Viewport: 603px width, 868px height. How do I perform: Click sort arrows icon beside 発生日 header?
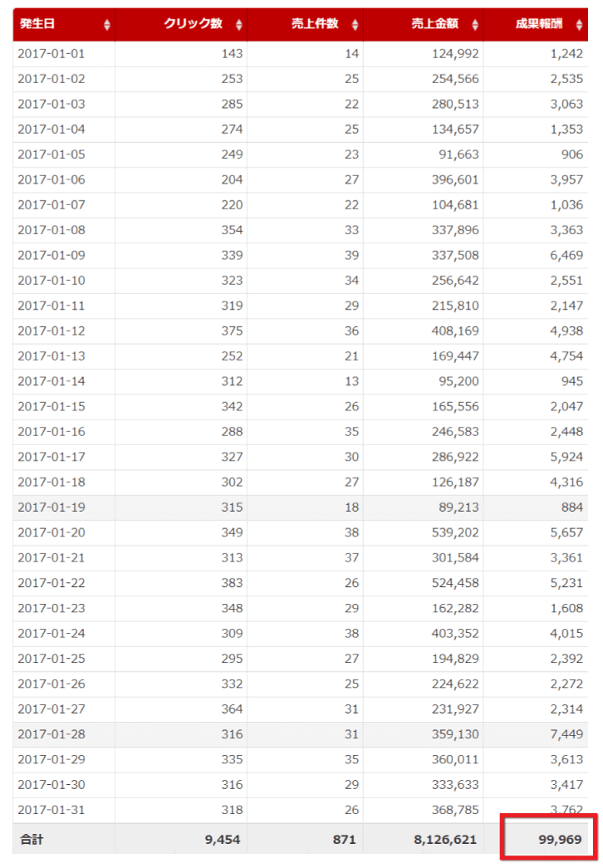[106, 25]
